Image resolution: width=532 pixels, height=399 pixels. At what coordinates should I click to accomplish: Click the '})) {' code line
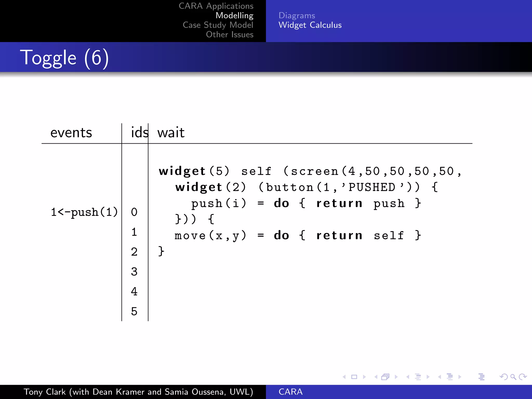(195, 219)
